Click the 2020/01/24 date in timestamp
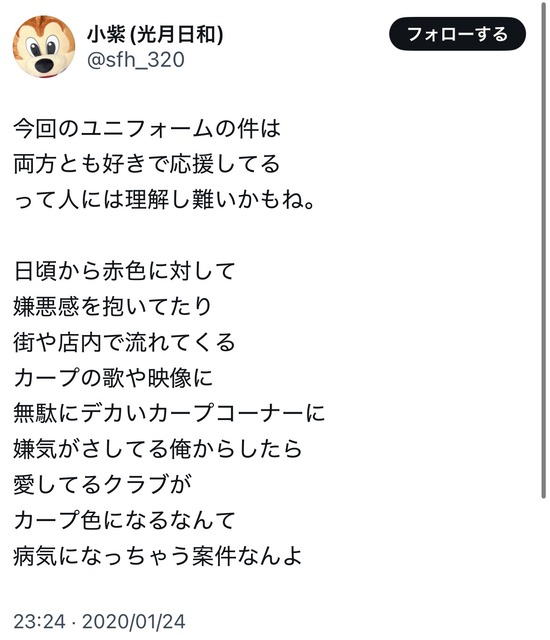 tap(134, 622)
